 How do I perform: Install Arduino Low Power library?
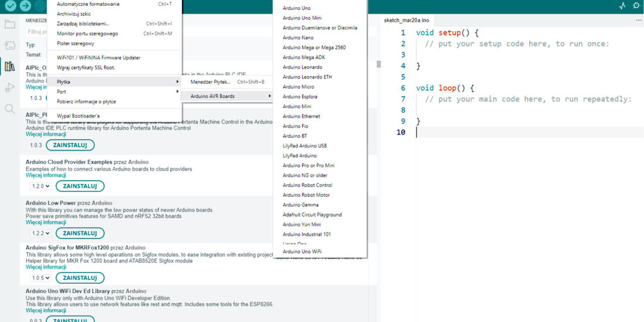[80, 233]
